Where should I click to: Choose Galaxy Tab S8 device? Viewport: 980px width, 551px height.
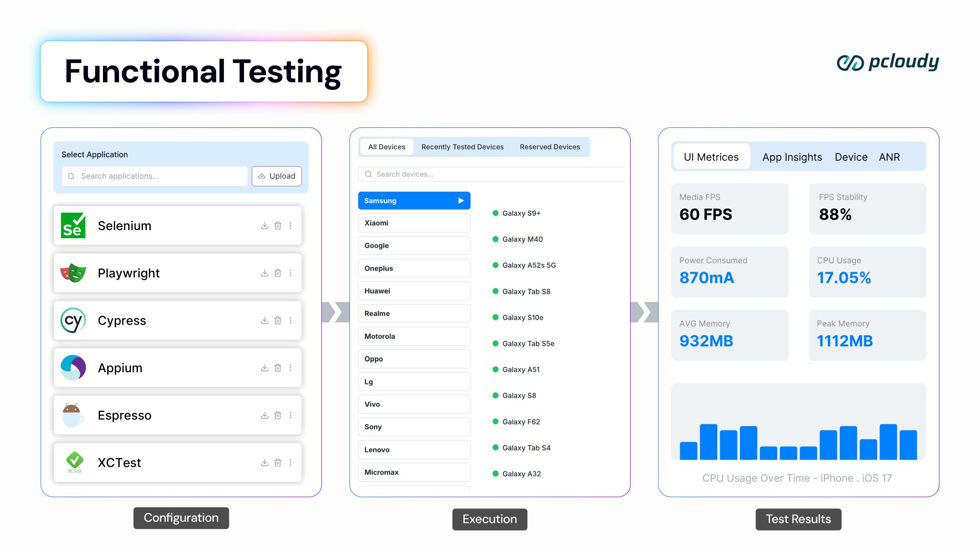tap(522, 291)
